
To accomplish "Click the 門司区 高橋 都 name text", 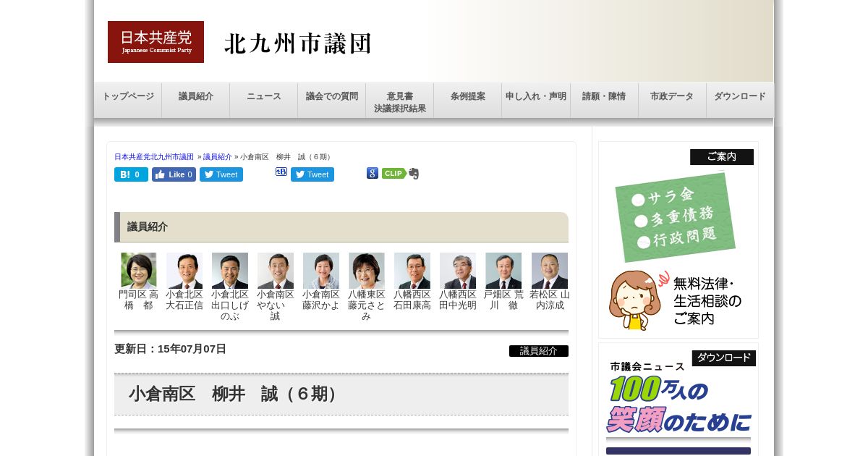I will point(139,300).
